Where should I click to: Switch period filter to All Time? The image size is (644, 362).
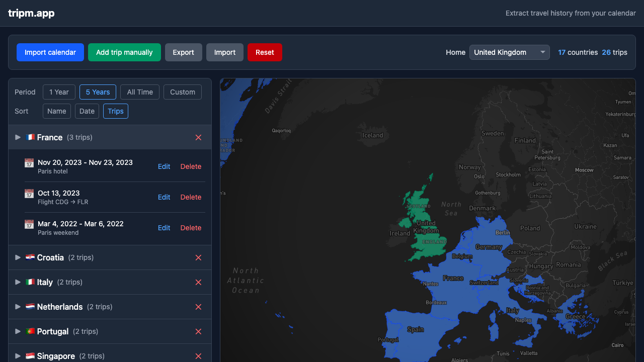pos(140,92)
